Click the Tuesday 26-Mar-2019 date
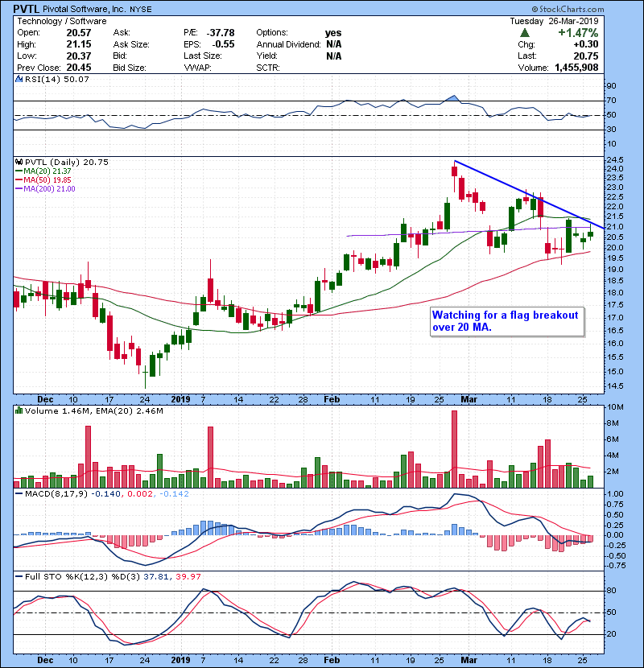The height and width of the screenshot is (668, 644). (x=554, y=21)
